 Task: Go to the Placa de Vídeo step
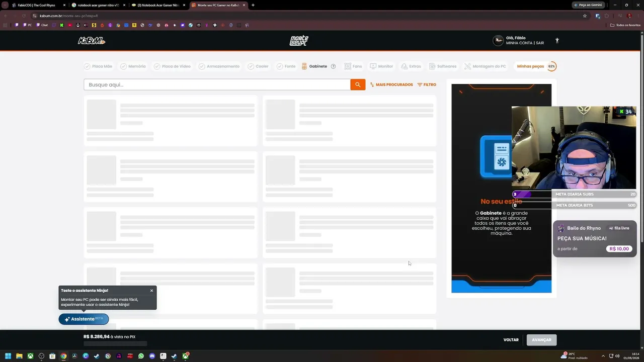click(x=172, y=66)
